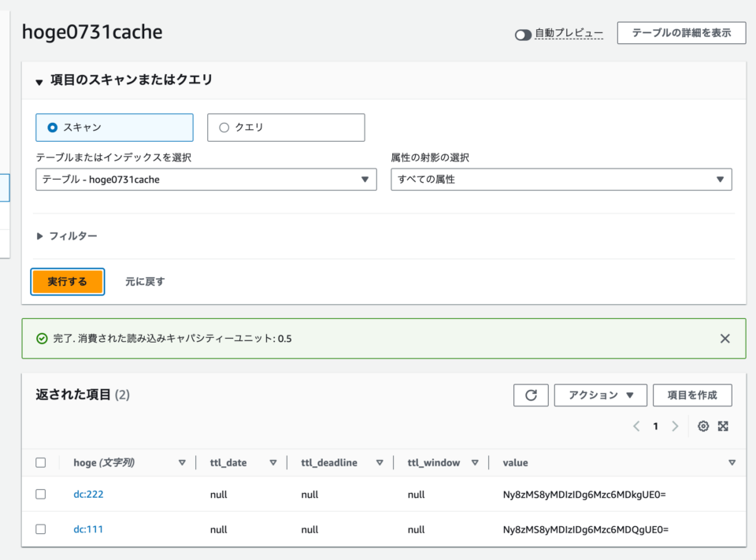Refresh the returned items list
The width and height of the screenshot is (756, 560).
pyautogui.click(x=531, y=395)
